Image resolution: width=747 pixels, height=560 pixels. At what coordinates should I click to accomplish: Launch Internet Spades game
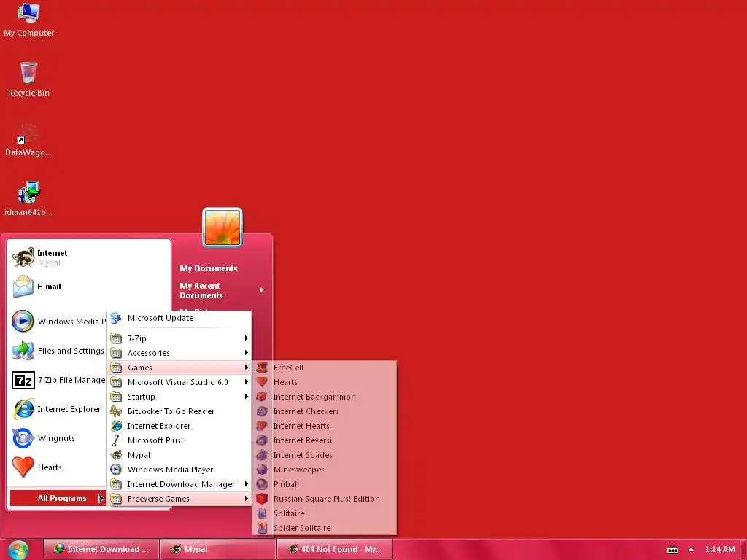click(x=325, y=455)
